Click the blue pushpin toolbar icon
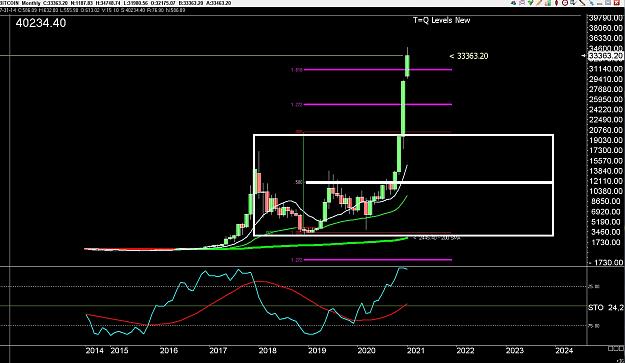625x363 pixels. coord(591,3)
